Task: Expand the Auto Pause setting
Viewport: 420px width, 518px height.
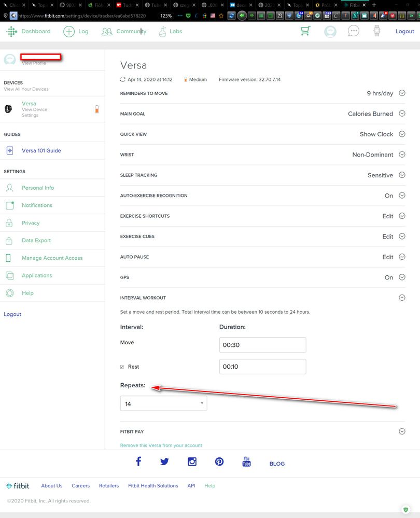Action: pos(402,257)
